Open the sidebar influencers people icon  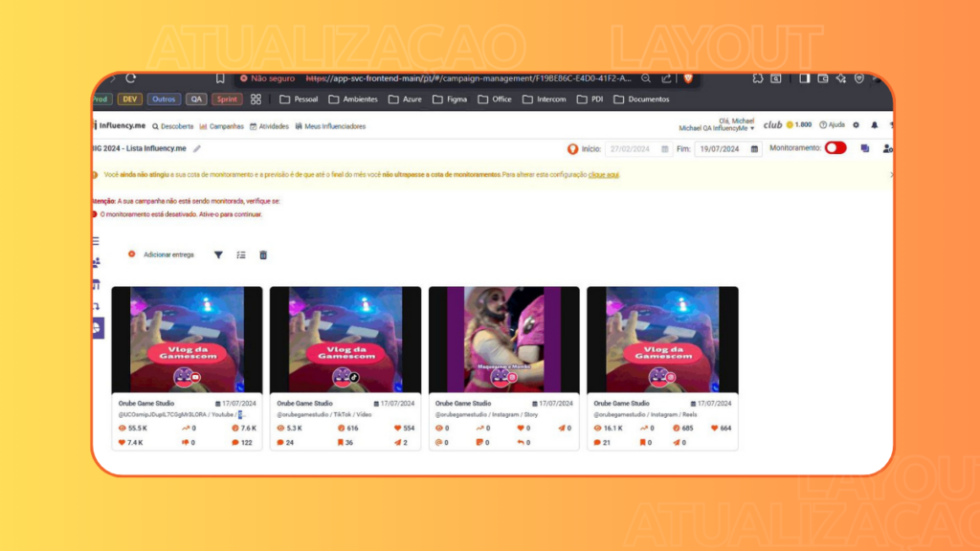[x=97, y=262]
